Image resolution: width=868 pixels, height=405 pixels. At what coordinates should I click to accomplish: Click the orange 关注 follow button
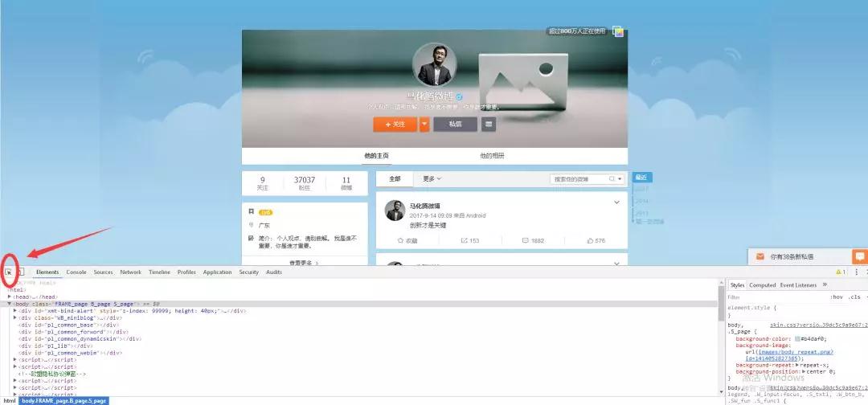pyautogui.click(x=395, y=125)
